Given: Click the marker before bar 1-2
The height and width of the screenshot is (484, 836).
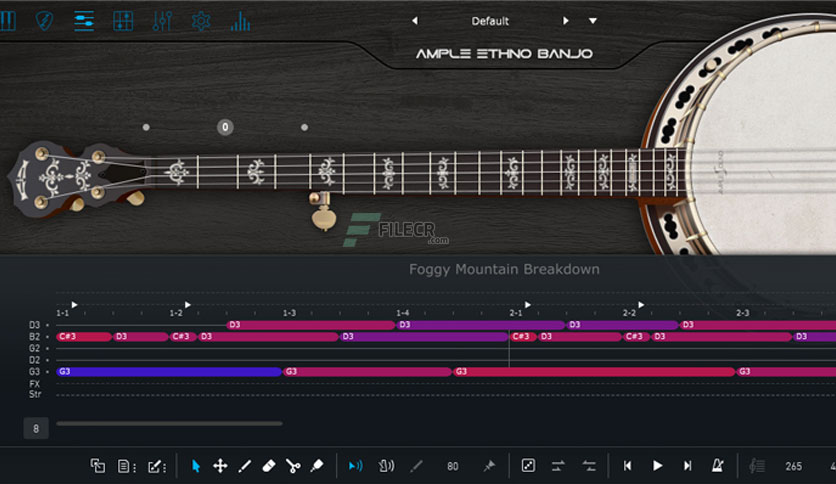Looking at the screenshot, I should [188, 305].
